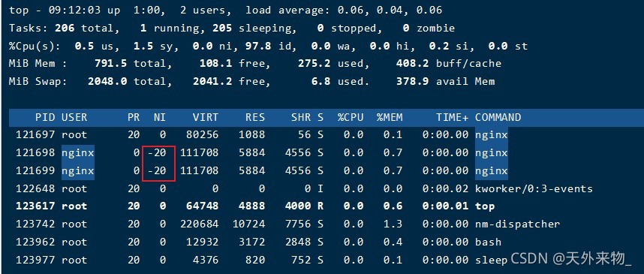Click the bash command name

pos(489,242)
